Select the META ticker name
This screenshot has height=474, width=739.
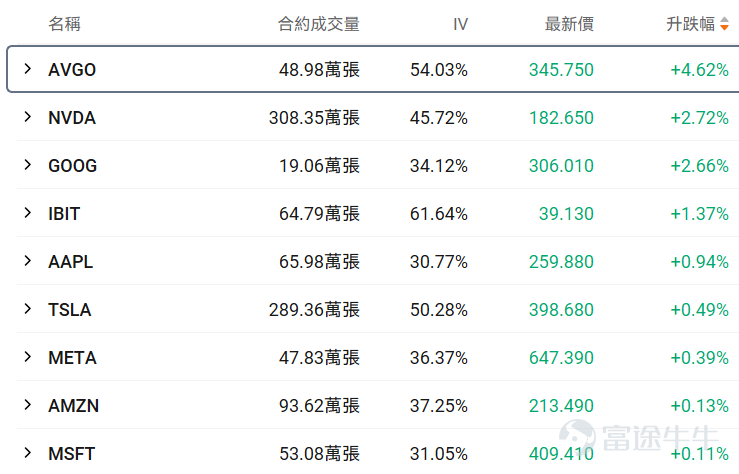73,358
